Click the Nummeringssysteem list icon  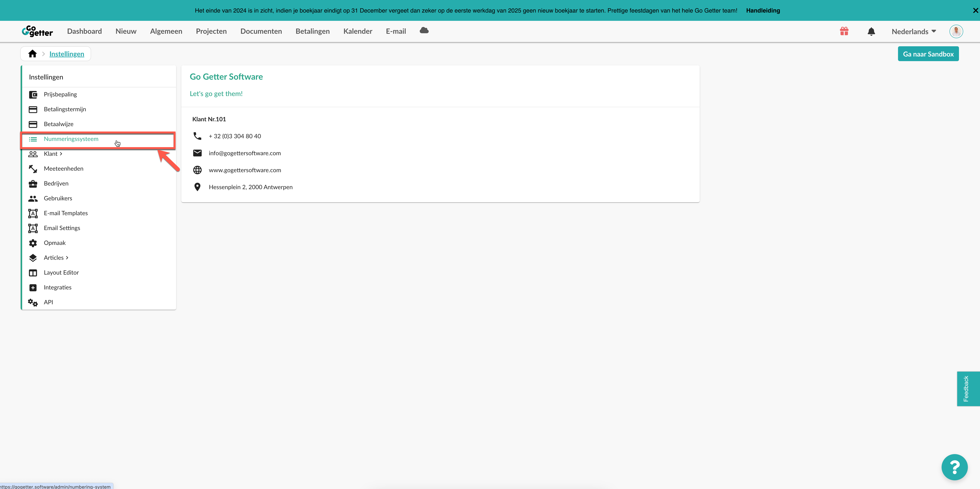(33, 139)
